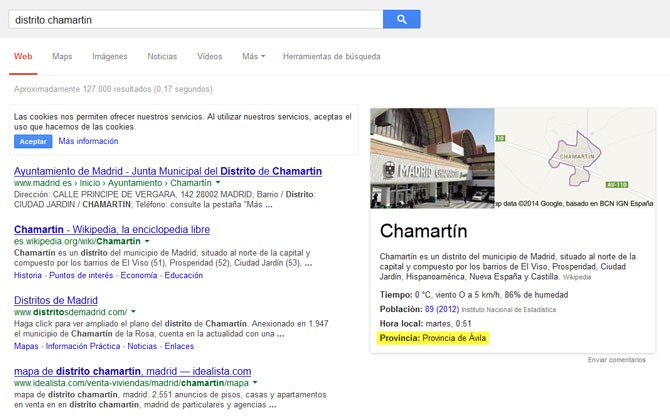This screenshot has width=670, height=419.
Task: Switch to the Maps tab
Action: (x=62, y=57)
